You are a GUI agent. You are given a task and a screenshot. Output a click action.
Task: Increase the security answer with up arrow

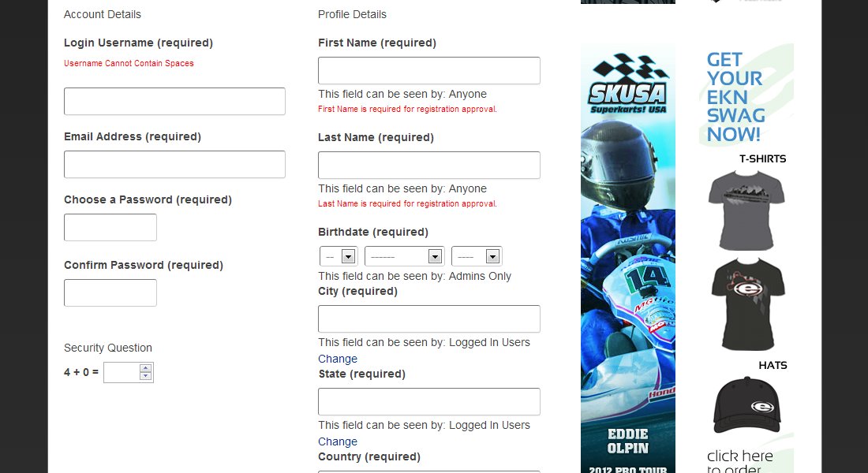point(146,368)
